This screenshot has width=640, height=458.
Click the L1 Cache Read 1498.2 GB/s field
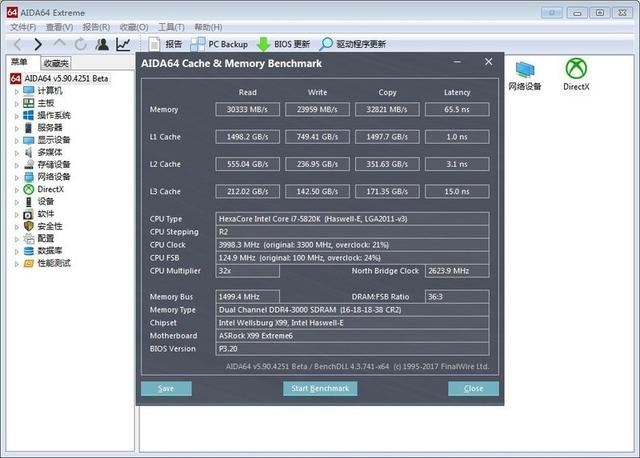[247, 137]
